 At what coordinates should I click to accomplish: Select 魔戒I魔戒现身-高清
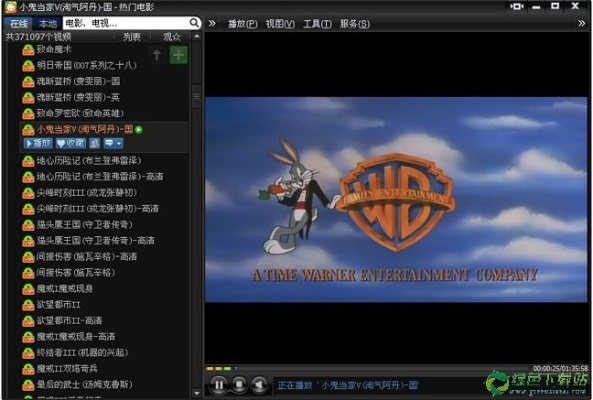[76, 336]
